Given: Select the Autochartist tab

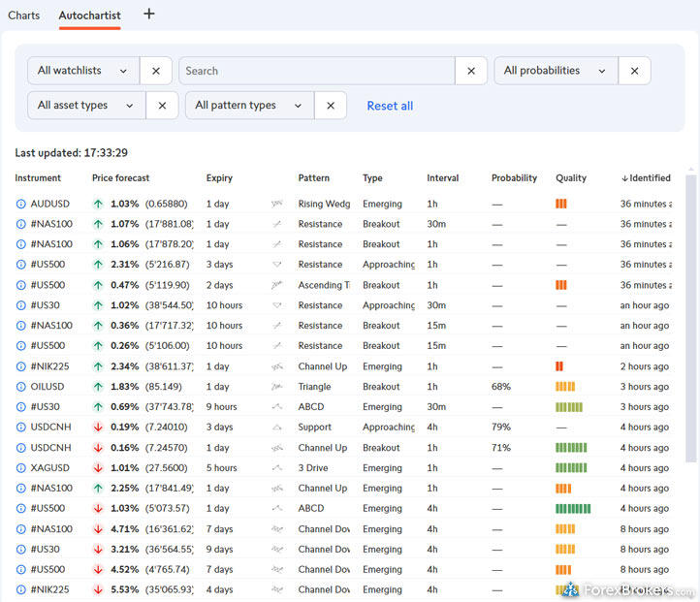Looking at the screenshot, I should [90, 16].
